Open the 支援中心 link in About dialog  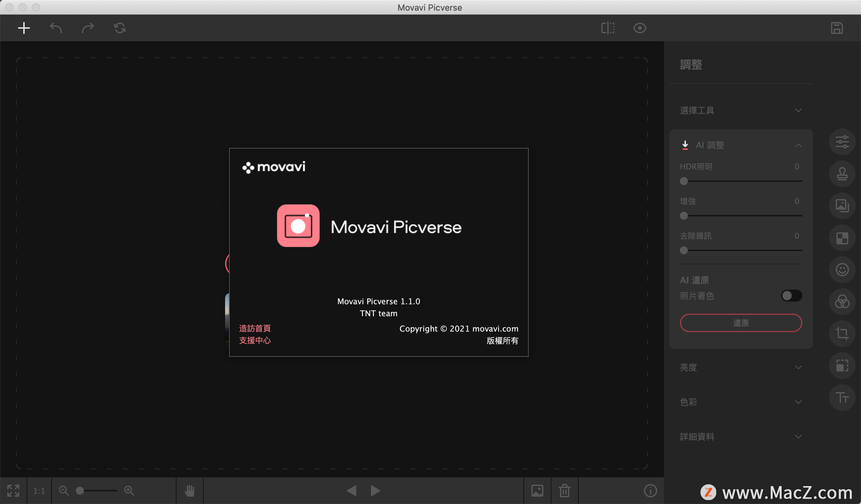click(255, 340)
